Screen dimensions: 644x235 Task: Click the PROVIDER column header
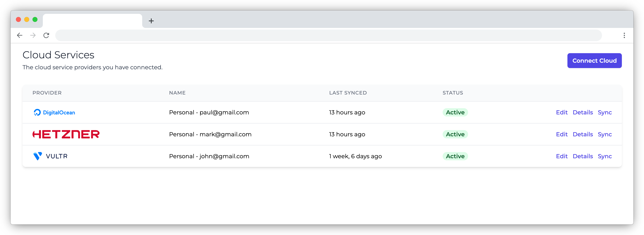(47, 93)
